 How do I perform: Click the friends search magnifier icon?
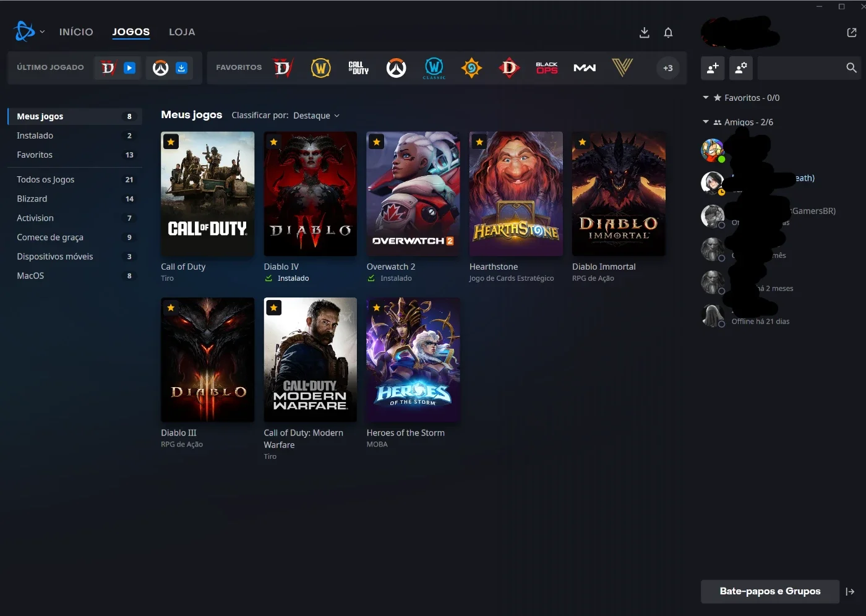point(851,68)
